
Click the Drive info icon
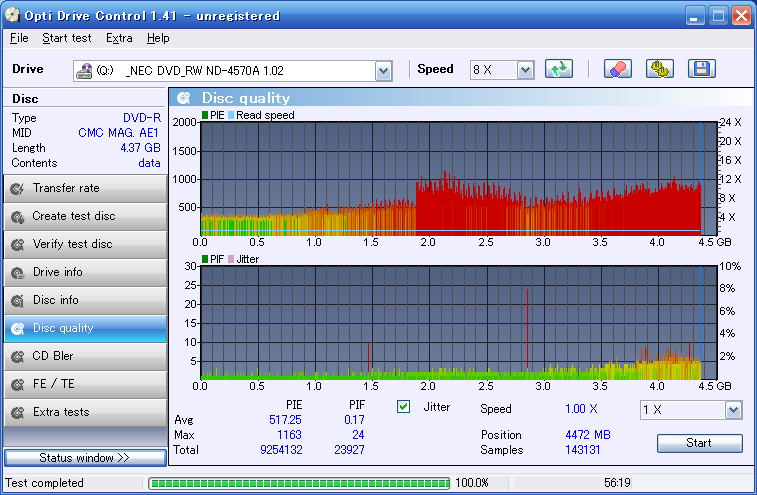pos(17,273)
